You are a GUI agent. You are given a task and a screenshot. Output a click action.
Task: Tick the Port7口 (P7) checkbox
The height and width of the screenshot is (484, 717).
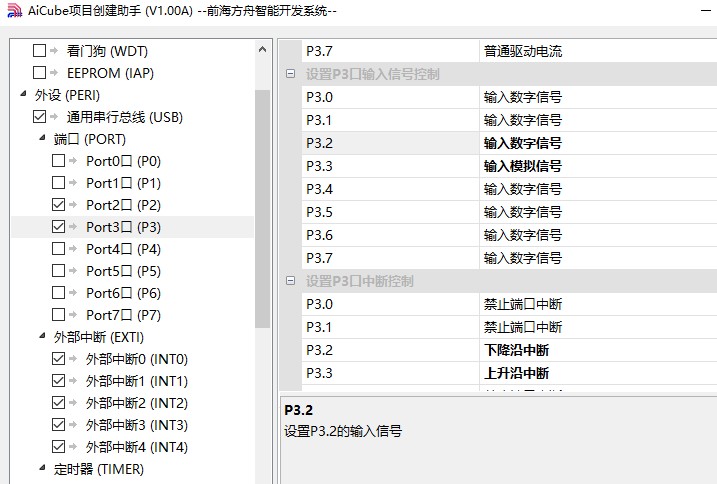pos(59,315)
